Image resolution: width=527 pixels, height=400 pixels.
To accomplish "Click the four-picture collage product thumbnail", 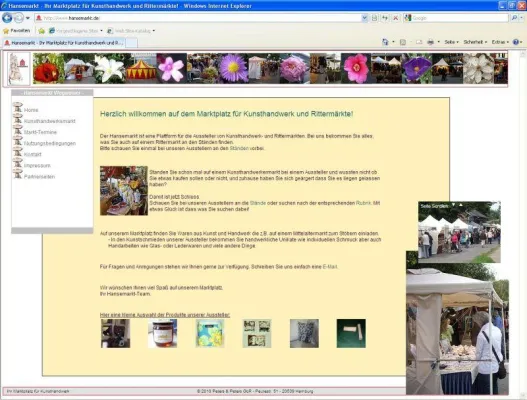I will [x=257, y=333].
